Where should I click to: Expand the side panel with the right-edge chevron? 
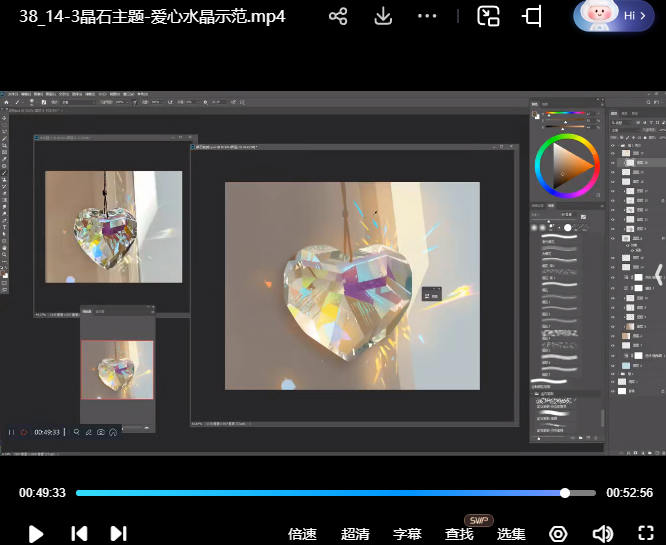[658, 273]
